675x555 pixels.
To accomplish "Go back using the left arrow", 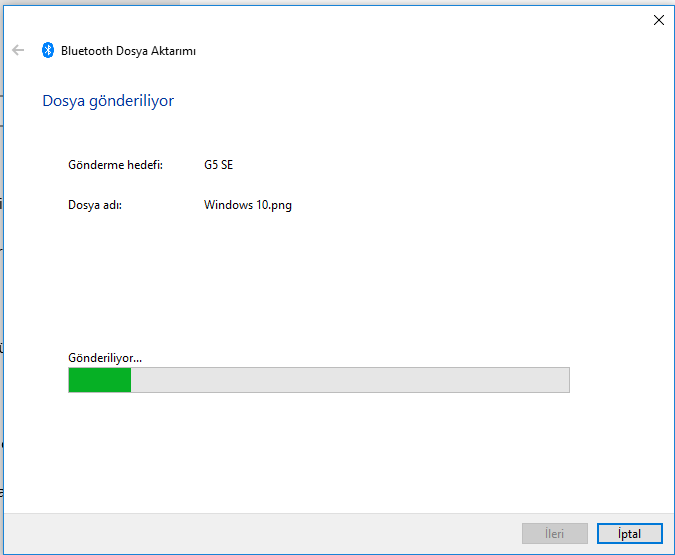I will [18, 50].
